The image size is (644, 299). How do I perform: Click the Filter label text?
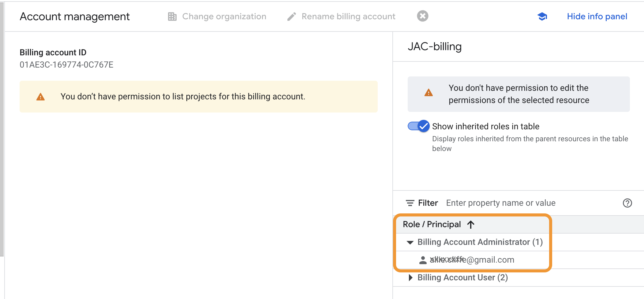[x=428, y=203]
